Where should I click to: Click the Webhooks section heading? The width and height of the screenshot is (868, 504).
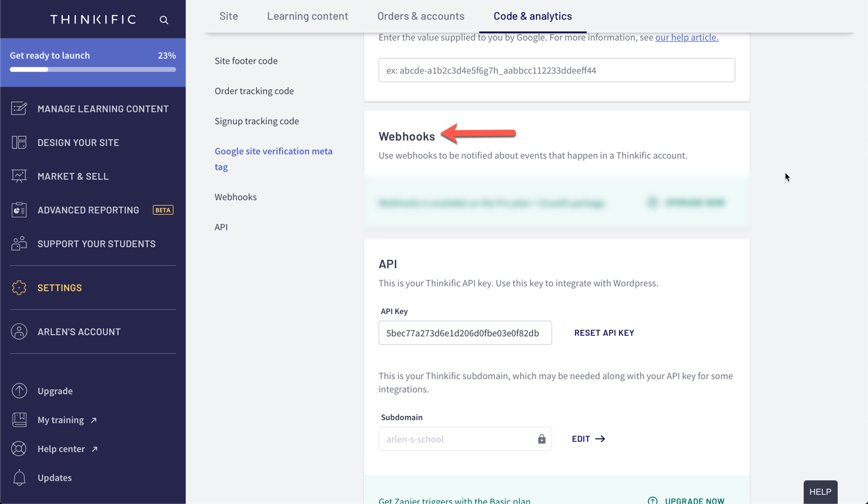406,136
